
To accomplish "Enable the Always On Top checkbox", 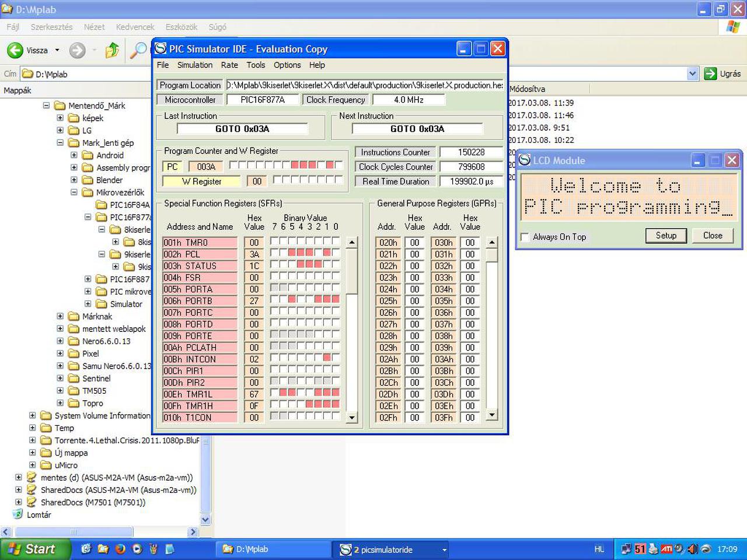I will point(525,237).
